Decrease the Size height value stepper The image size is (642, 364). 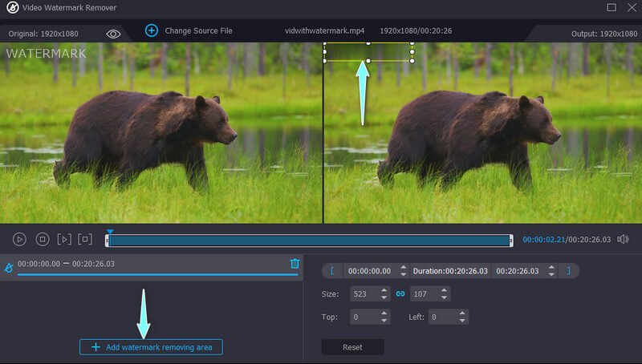pyautogui.click(x=444, y=298)
